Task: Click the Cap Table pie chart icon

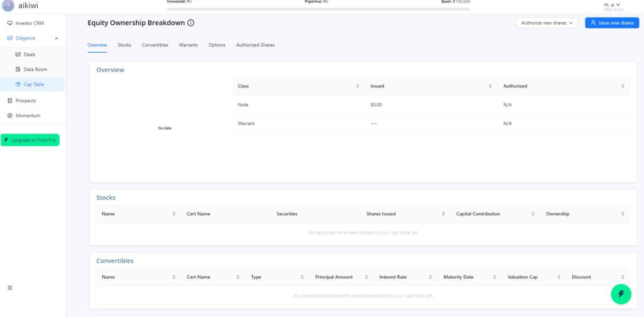Action: click(x=18, y=84)
